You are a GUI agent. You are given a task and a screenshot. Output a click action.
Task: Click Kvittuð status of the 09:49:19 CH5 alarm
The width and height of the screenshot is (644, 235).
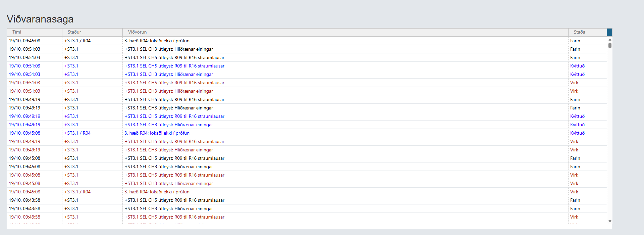(x=577, y=116)
